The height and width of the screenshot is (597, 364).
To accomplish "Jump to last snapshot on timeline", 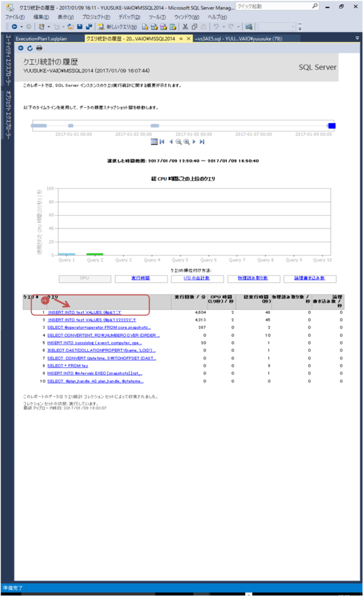I will click(202, 142).
